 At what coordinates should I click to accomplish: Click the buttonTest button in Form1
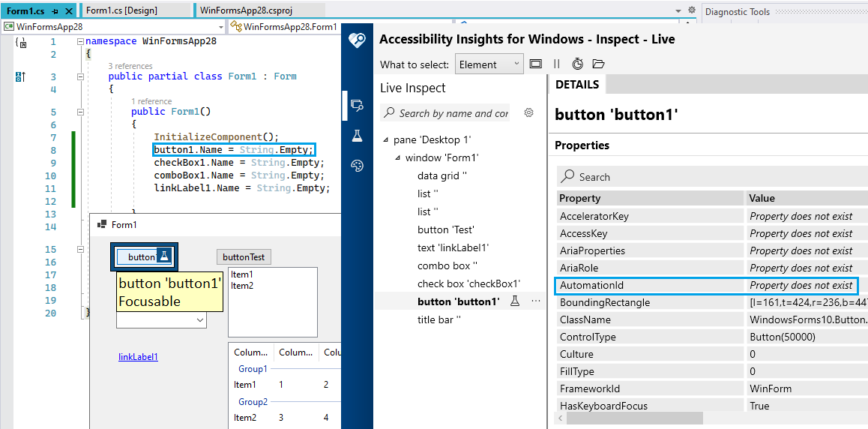pyautogui.click(x=244, y=256)
